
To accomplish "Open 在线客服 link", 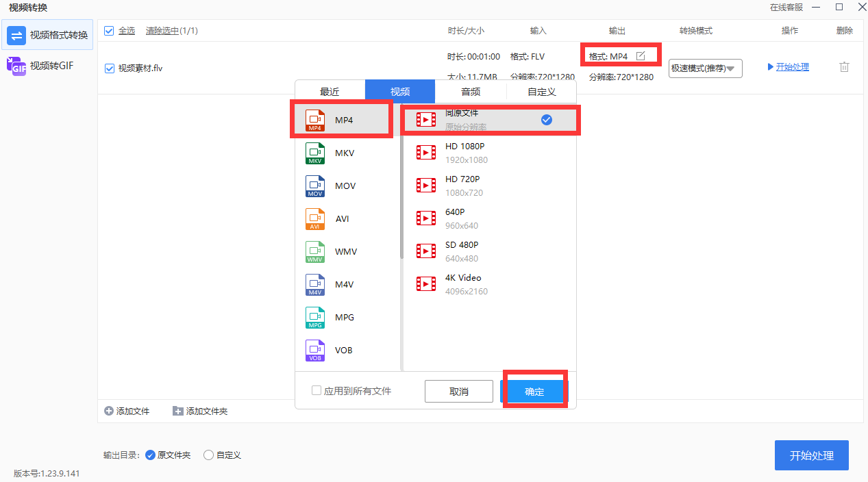I will (786, 7).
